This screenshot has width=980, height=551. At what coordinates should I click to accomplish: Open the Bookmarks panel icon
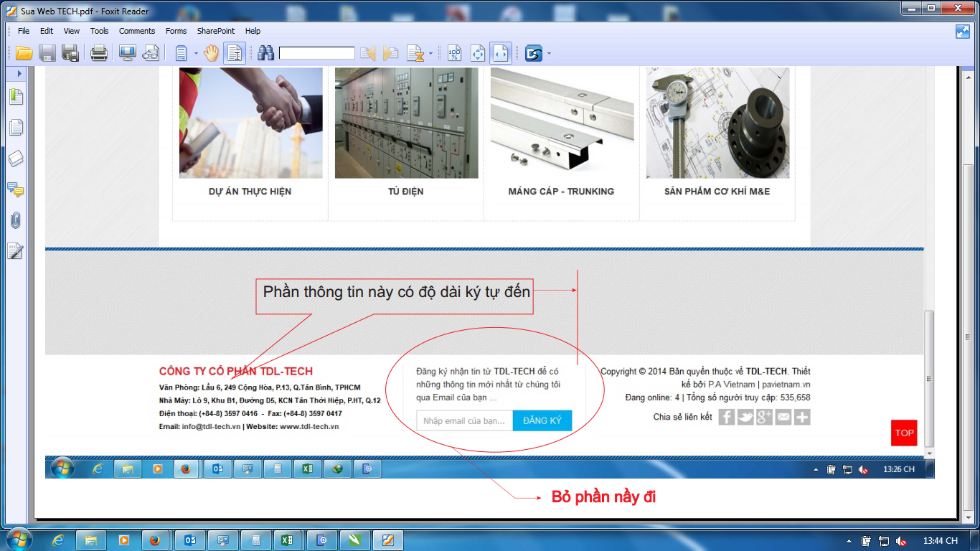(x=16, y=96)
